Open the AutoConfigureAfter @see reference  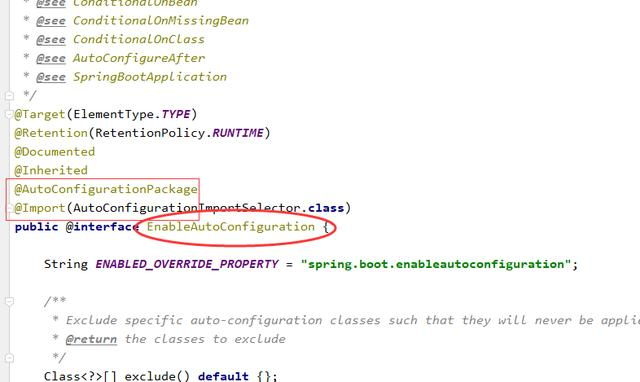tap(139, 58)
